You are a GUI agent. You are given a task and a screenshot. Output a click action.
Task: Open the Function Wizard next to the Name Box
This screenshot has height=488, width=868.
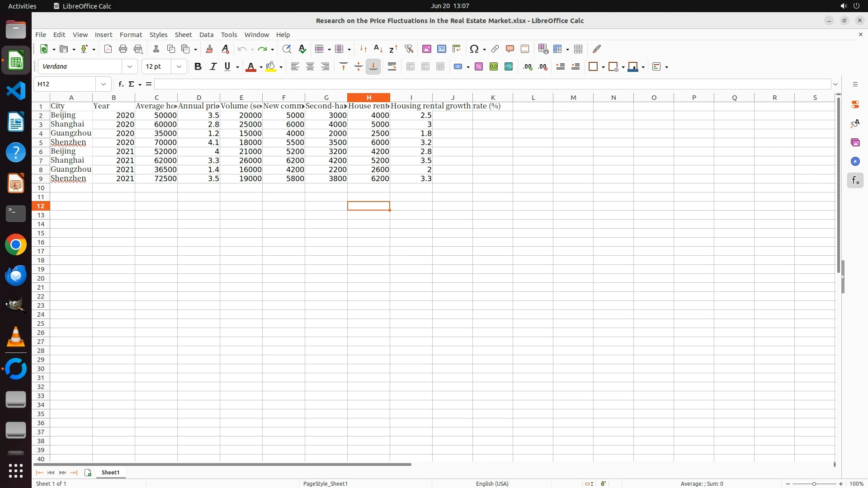coord(121,84)
